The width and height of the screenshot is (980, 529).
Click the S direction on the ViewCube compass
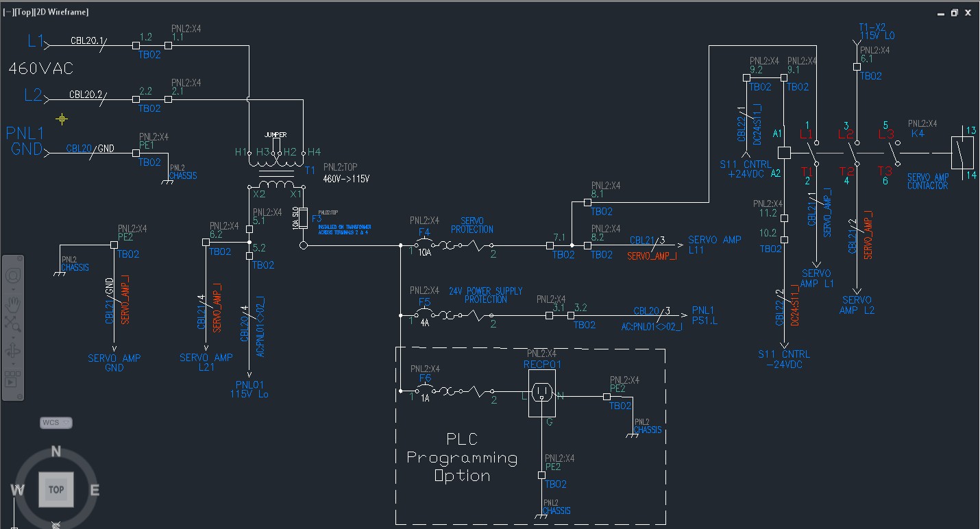click(56, 525)
